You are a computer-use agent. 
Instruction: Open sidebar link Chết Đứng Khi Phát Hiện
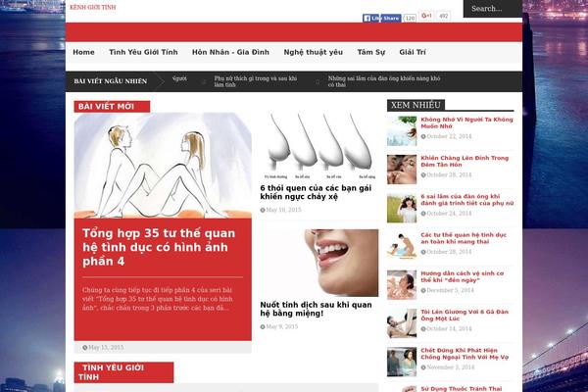pos(465,354)
